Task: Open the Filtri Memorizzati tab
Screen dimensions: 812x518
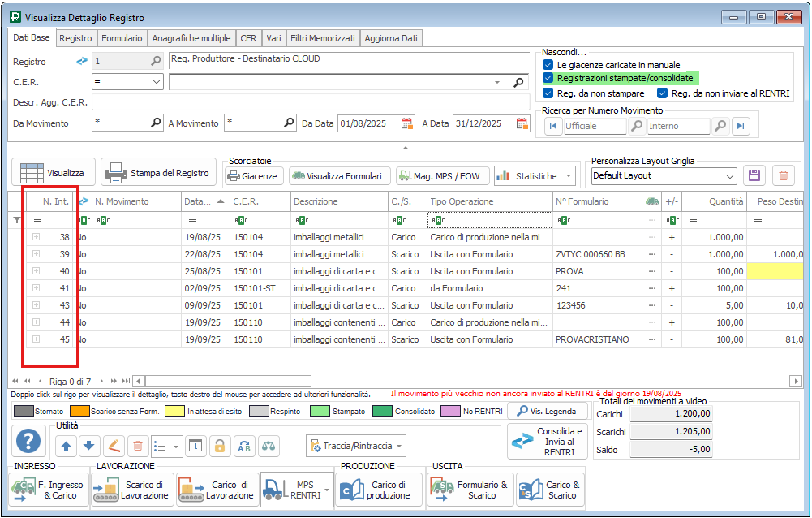Action: 323,38
